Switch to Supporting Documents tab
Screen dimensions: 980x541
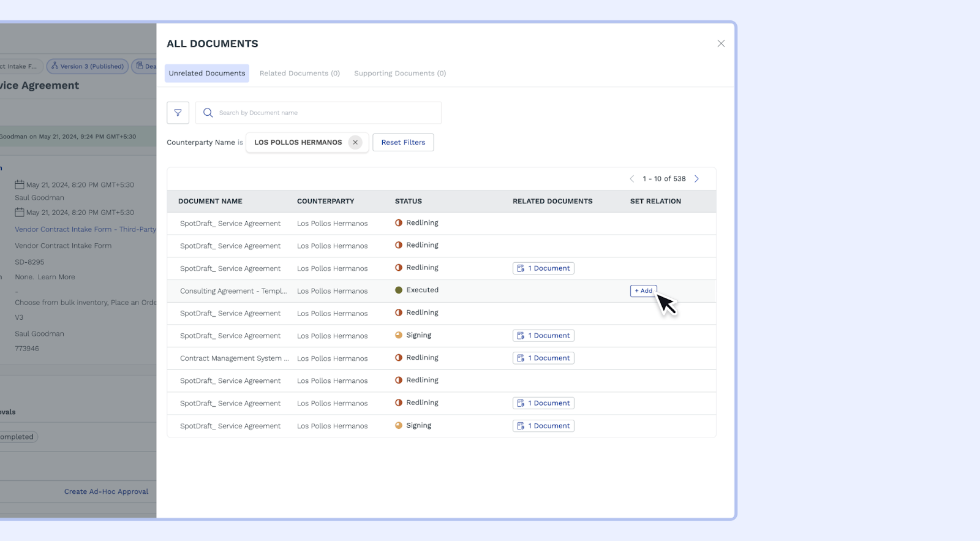click(x=400, y=74)
